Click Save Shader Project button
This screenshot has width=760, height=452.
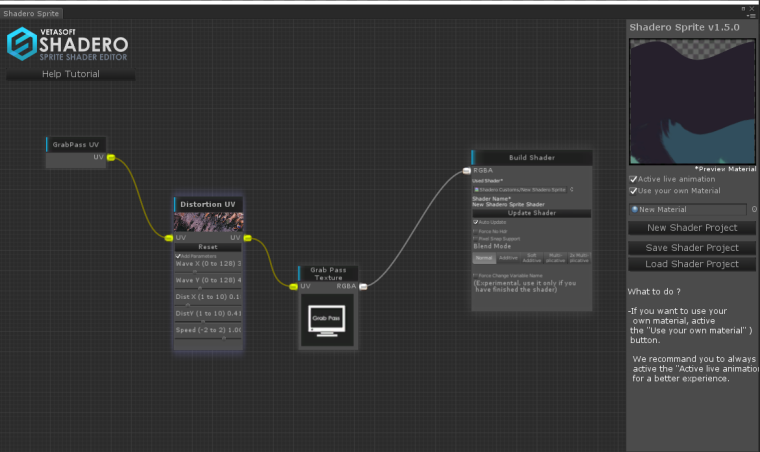tap(692, 248)
